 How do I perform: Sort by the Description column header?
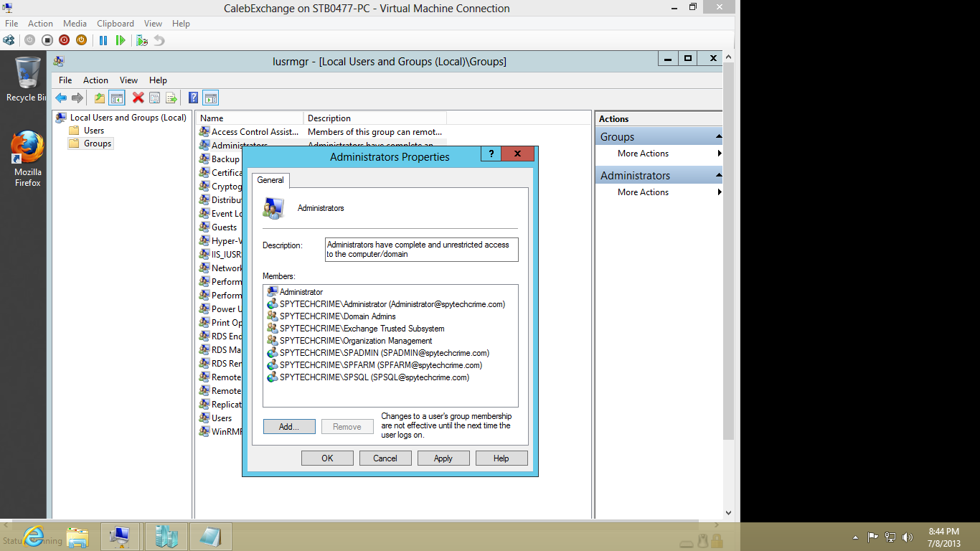coord(375,118)
